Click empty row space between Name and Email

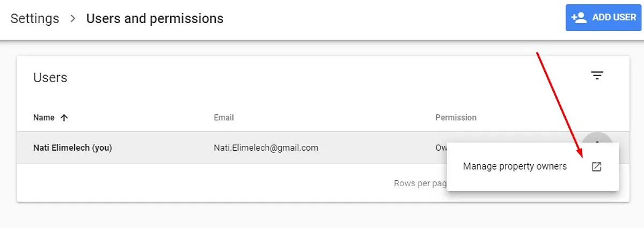[x=161, y=148]
